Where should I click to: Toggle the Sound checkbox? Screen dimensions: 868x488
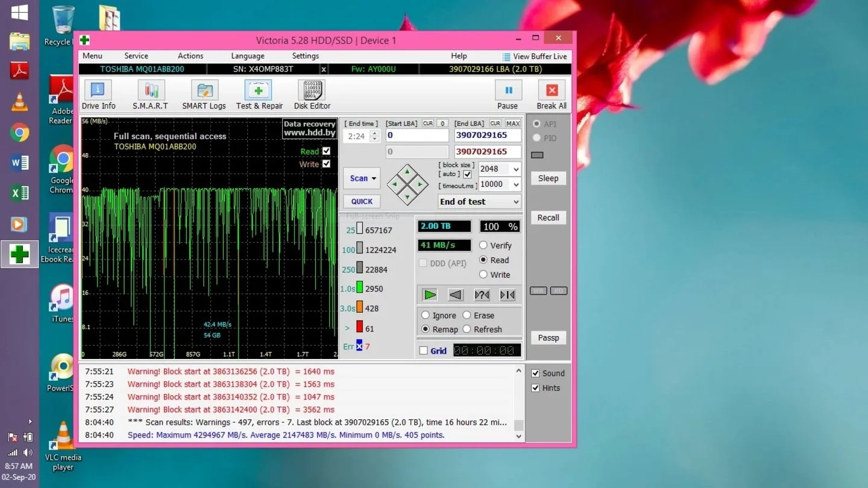click(x=535, y=374)
